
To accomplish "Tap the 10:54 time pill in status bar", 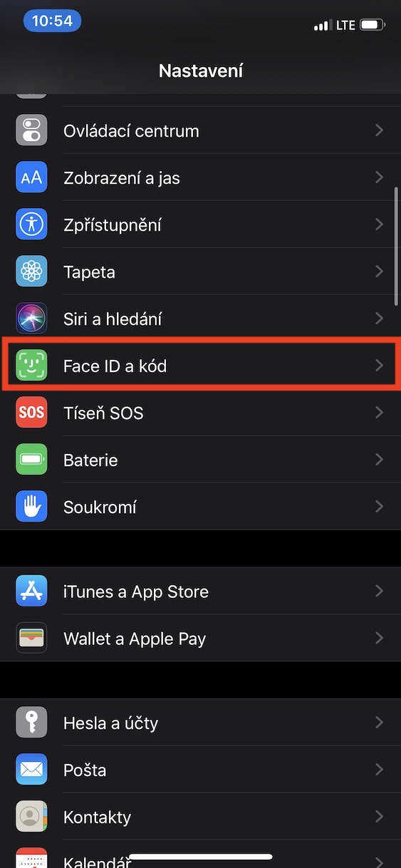I will tap(53, 21).
